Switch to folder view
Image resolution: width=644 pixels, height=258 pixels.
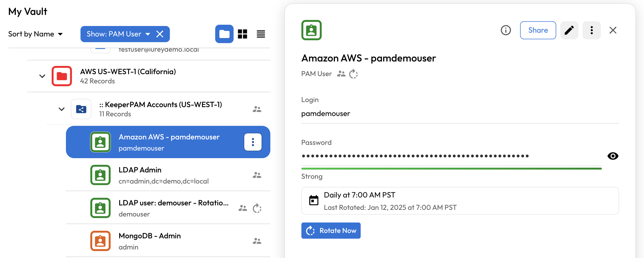224,34
